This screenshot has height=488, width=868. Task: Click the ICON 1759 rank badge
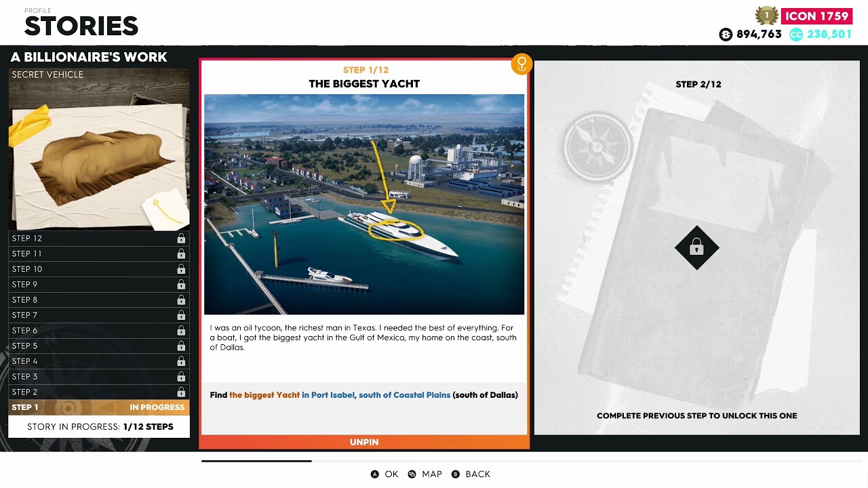(x=816, y=16)
